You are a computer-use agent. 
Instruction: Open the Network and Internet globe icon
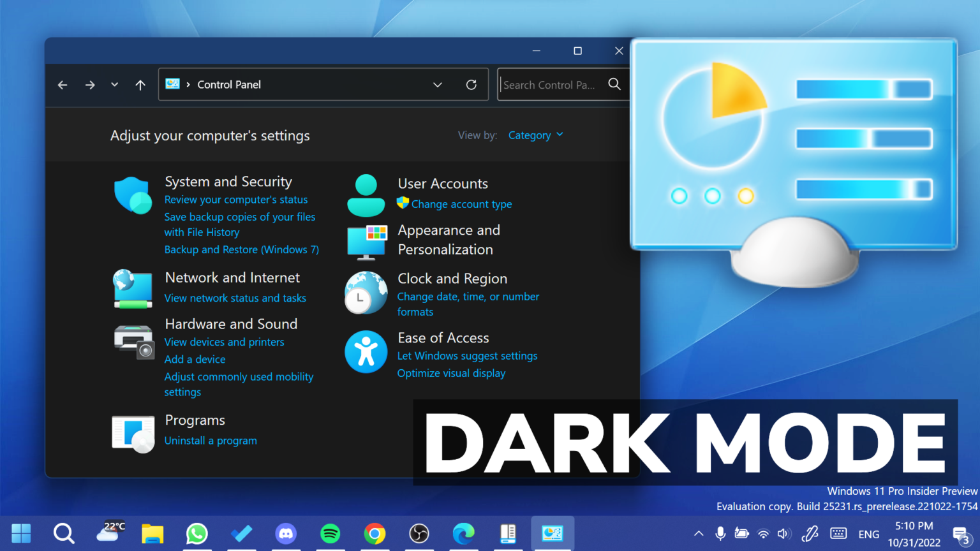click(132, 288)
